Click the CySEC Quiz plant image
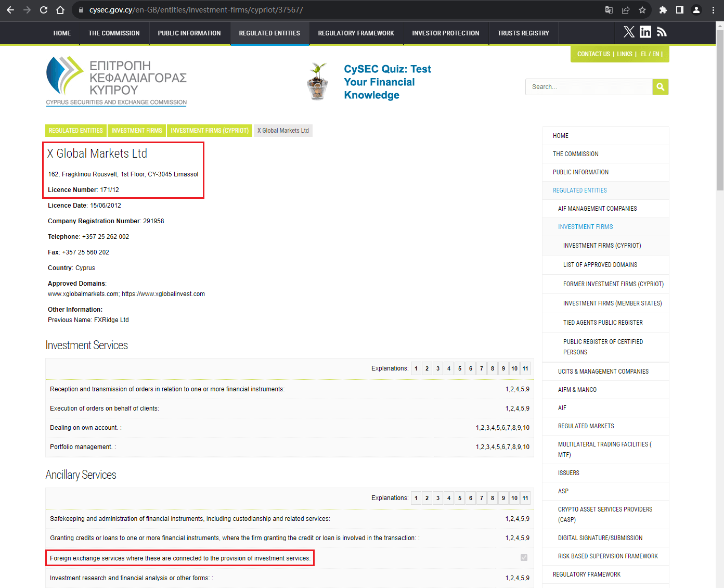This screenshot has height=588, width=724. pos(318,82)
